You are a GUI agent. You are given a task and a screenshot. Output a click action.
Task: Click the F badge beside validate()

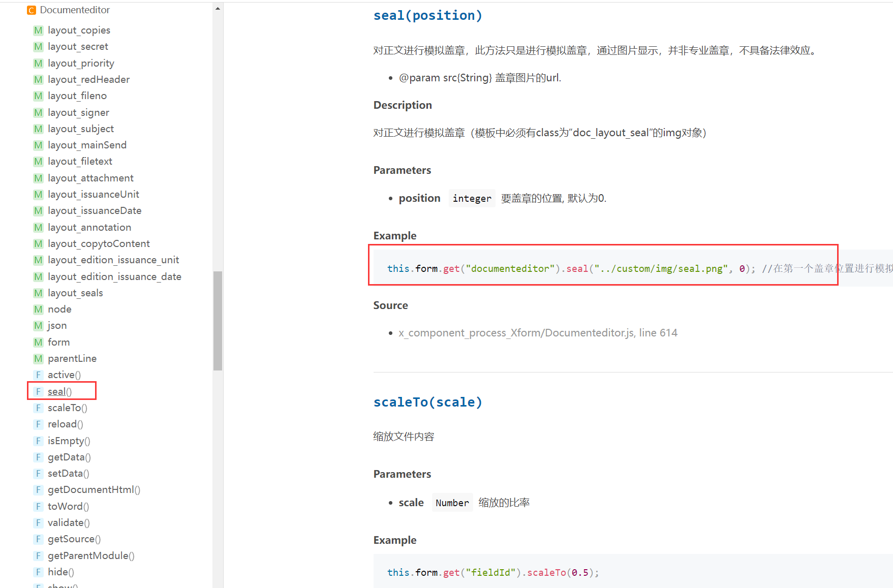pyautogui.click(x=38, y=523)
